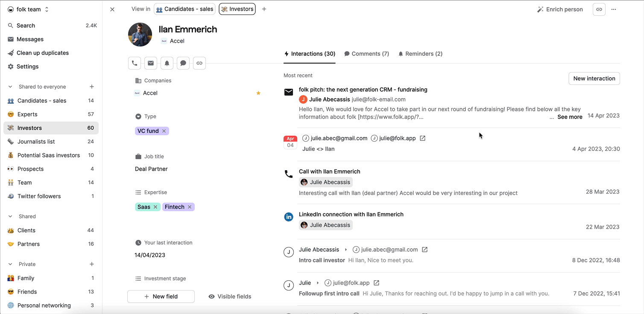Click the LinkedIn icon in connection interaction
This screenshot has width=644, height=314.
tap(289, 217)
